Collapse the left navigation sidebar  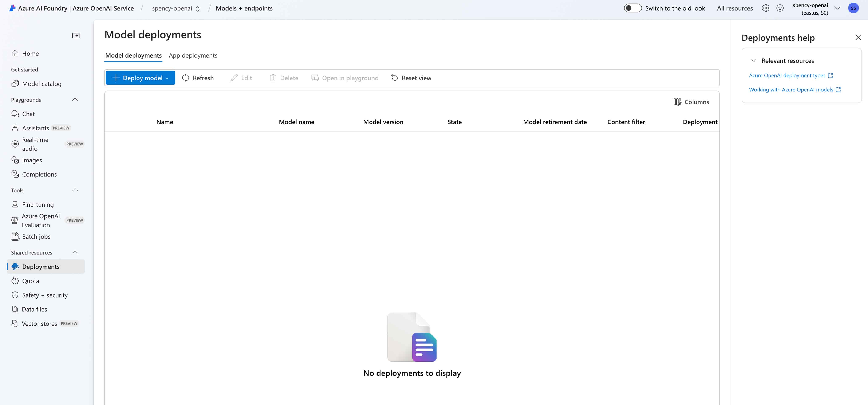pos(76,35)
